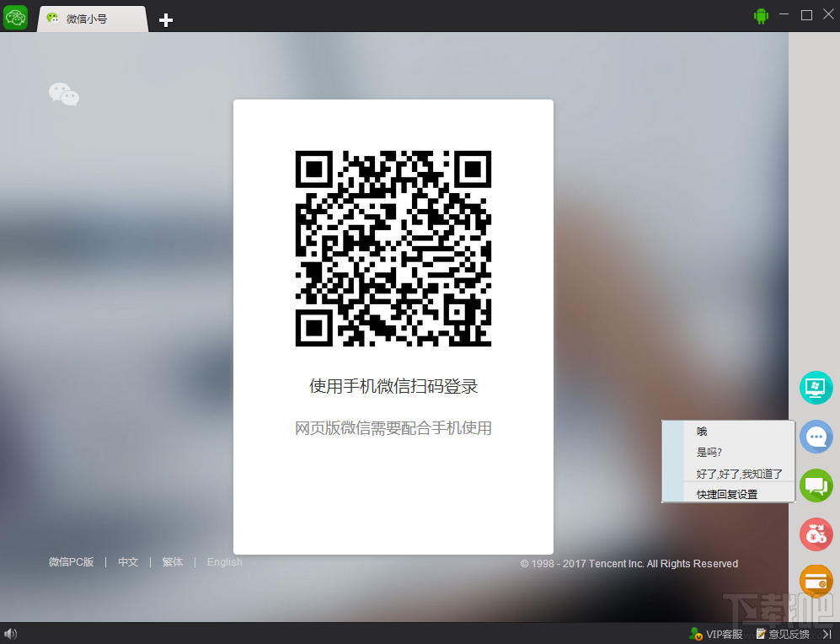Click the VIP客服 contact icon in bottom bar
840x644 pixels.
pos(697,633)
